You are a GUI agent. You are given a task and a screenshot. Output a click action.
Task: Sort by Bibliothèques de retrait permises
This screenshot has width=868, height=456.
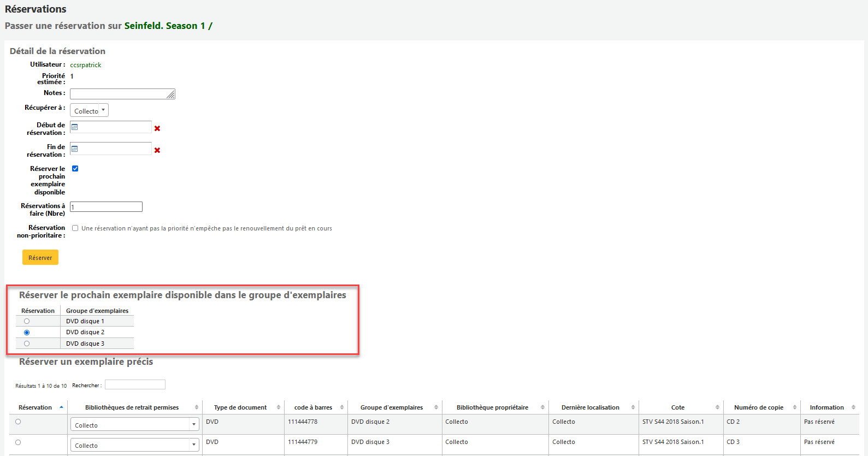point(197,407)
